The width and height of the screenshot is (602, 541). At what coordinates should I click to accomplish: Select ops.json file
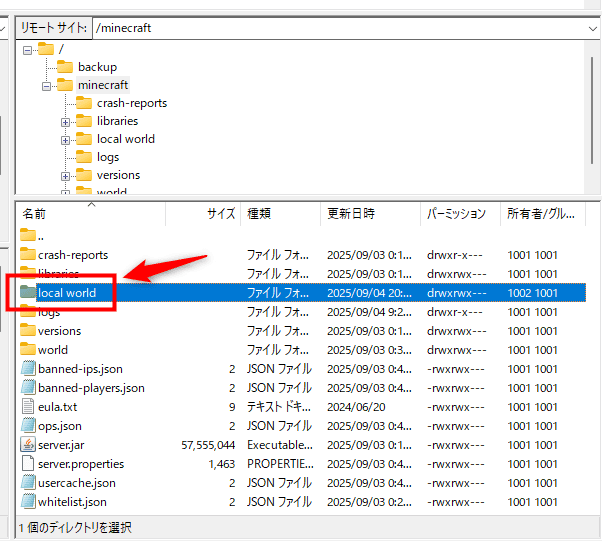click(x=60, y=426)
